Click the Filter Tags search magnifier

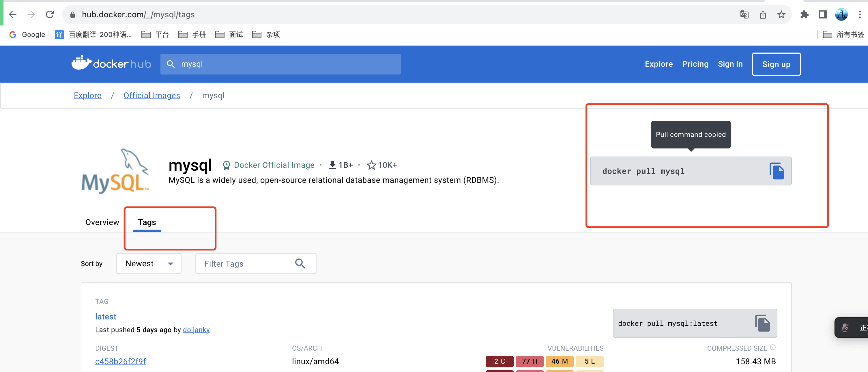click(x=300, y=263)
